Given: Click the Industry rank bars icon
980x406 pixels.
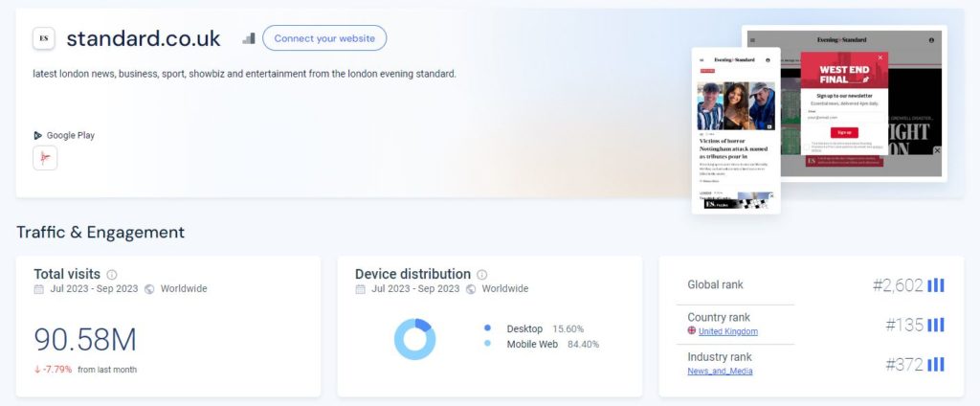Looking at the screenshot, I should [x=936, y=364].
